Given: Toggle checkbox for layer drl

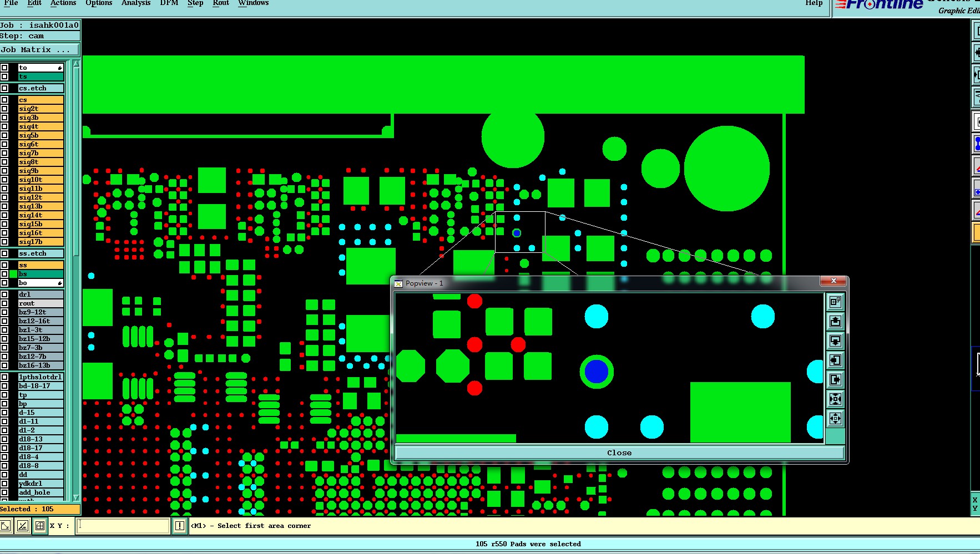Looking at the screenshot, I should click(4, 294).
